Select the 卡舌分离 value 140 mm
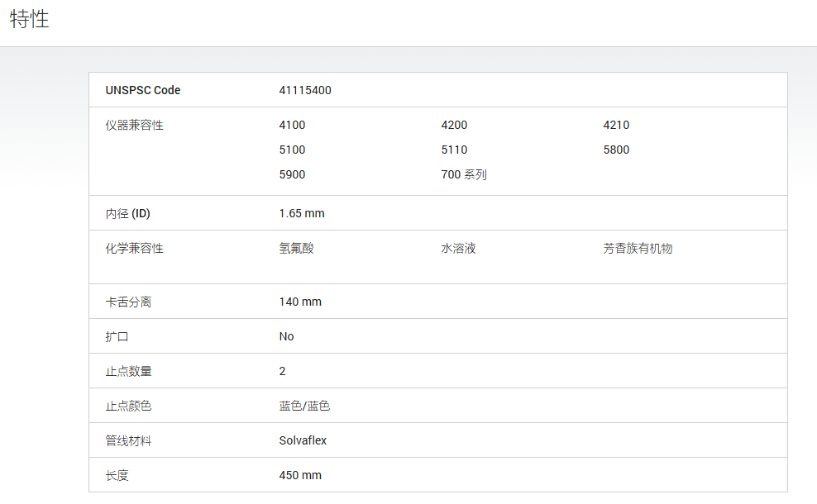817x504 pixels. tap(300, 302)
